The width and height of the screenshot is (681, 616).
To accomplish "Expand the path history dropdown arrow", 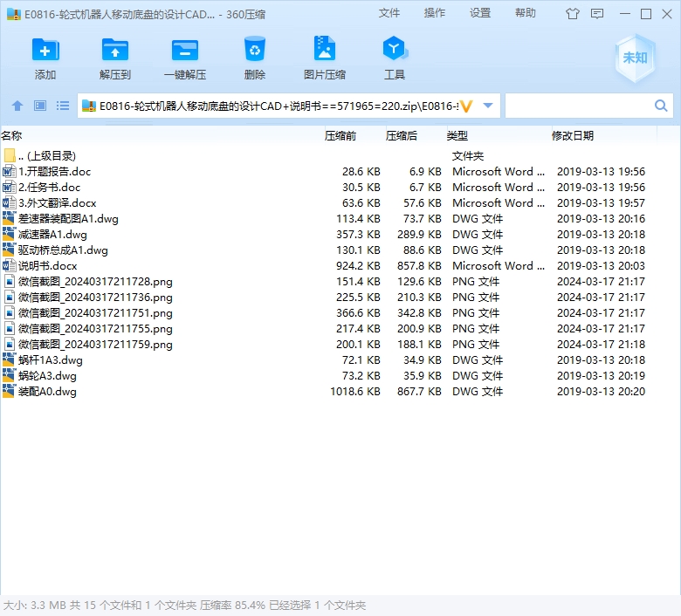I will pyautogui.click(x=488, y=106).
